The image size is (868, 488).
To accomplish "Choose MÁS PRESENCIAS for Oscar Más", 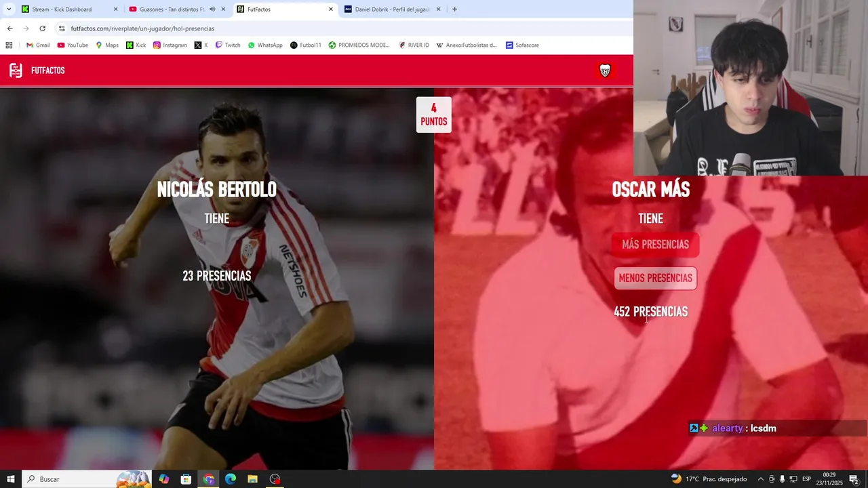I will [x=655, y=245].
